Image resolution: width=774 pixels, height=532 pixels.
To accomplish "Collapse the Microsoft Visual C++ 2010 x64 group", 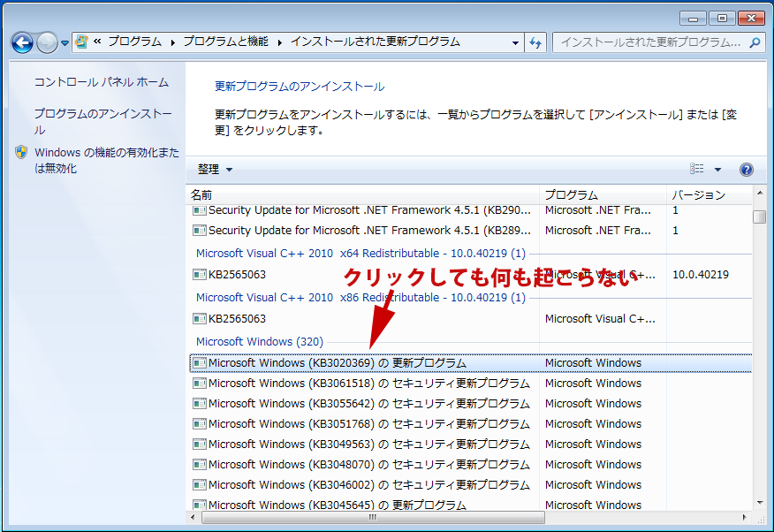I will coord(360,253).
